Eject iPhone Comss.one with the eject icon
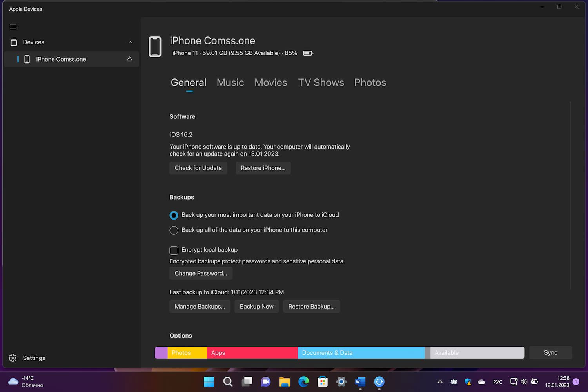 pyautogui.click(x=129, y=59)
